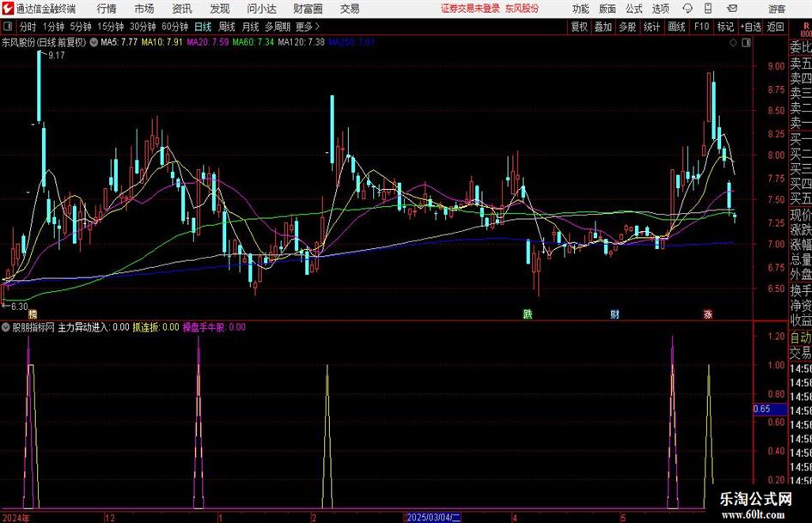
Task: Switch to the 30分钟 period tab
Action: point(143,27)
